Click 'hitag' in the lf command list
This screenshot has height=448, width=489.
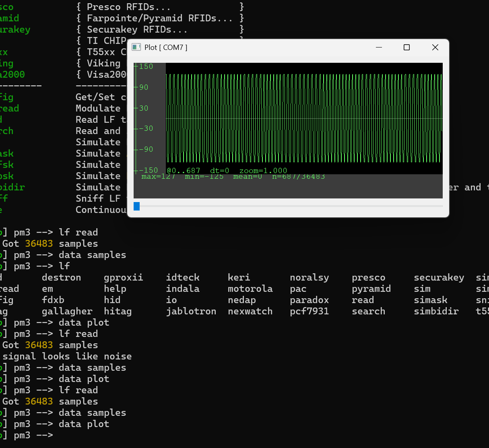point(118,312)
